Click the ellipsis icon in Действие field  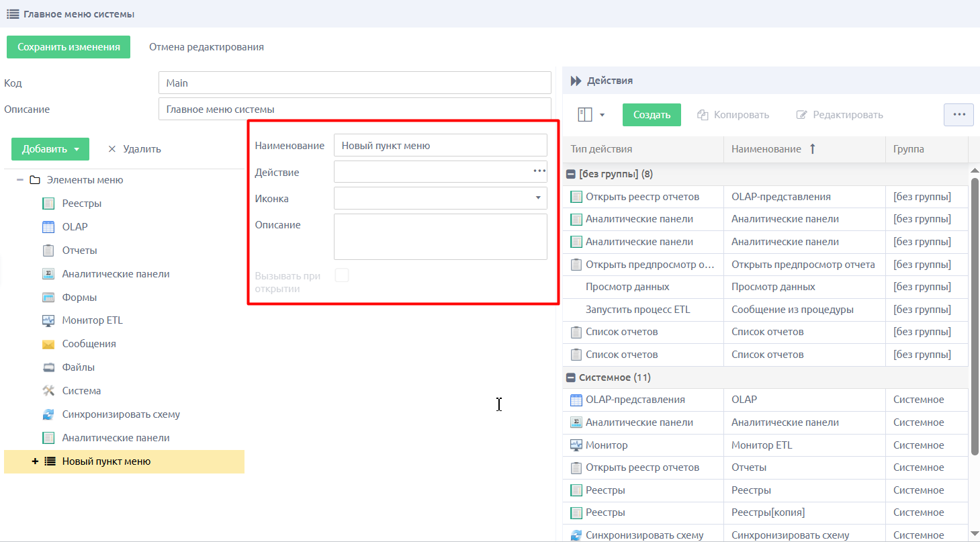click(539, 172)
